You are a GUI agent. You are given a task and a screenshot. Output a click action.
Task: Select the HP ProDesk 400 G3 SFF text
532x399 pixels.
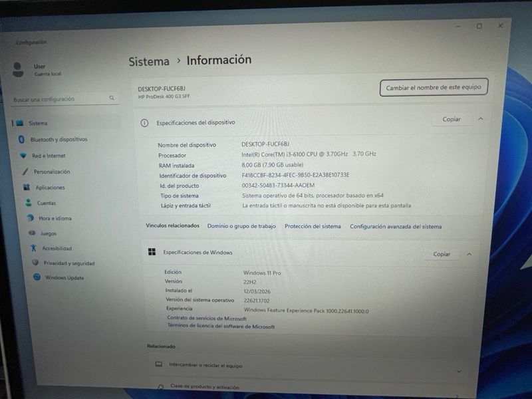[164, 96]
